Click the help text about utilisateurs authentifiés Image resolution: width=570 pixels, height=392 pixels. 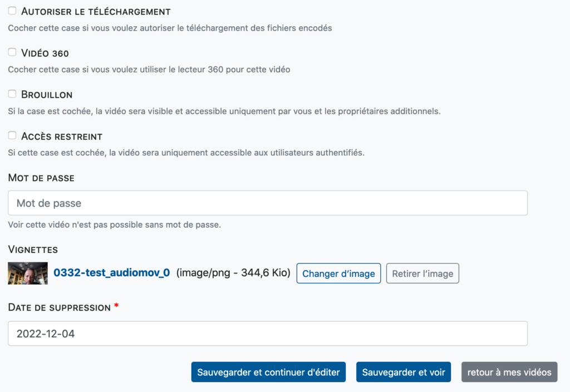tap(186, 153)
